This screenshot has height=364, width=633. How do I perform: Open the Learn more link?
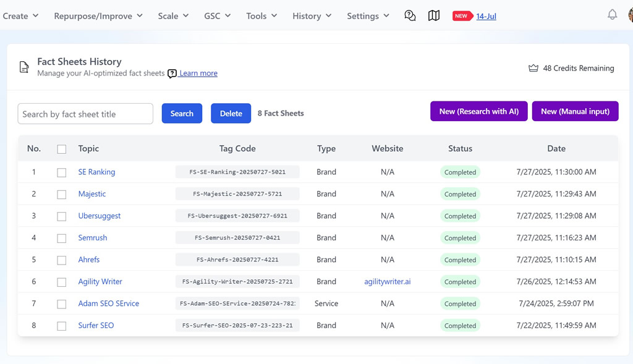pos(198,73)
